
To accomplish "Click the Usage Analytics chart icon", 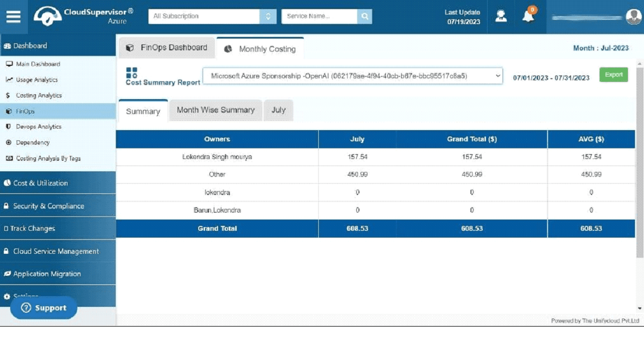I will (x=9, y=80).
